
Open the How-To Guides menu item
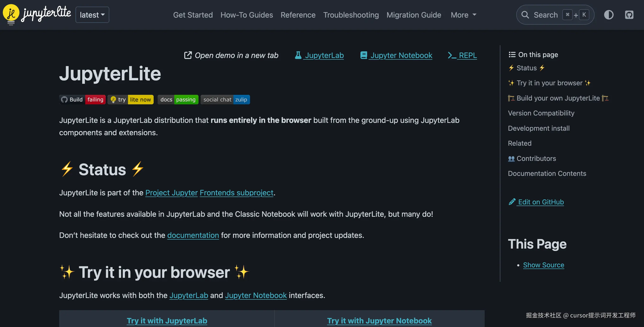click(246, 15)
